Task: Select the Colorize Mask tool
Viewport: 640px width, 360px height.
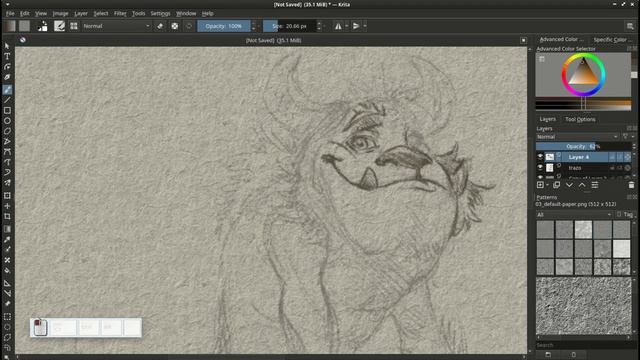Action: click(7, 249)
